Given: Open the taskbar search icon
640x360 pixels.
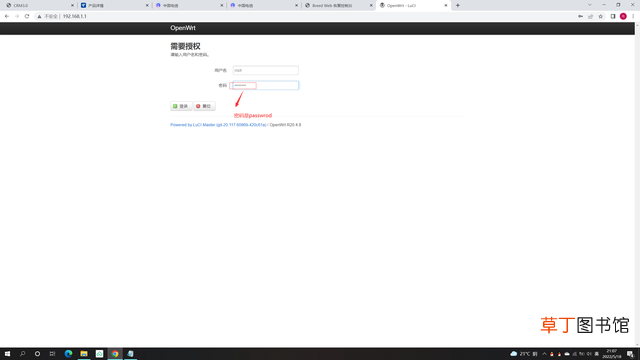Looking at the screenshot, I should pyautogui.click(x=22, y=353).
